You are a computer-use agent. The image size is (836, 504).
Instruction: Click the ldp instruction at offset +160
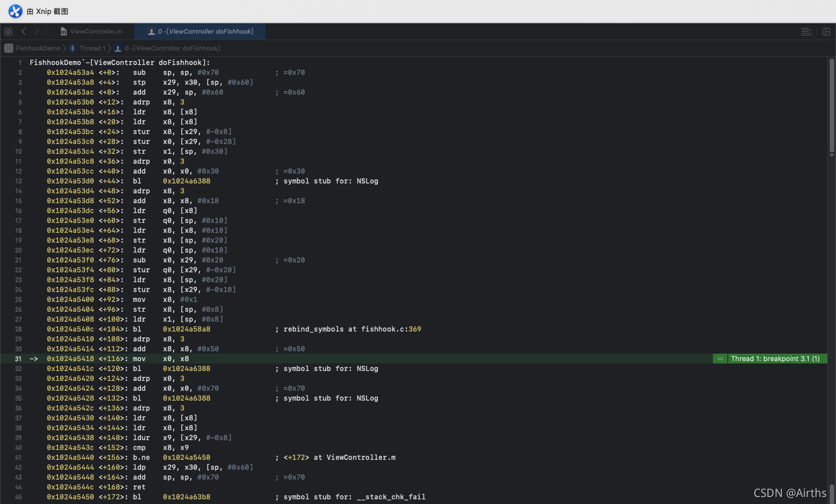point(193,467)
